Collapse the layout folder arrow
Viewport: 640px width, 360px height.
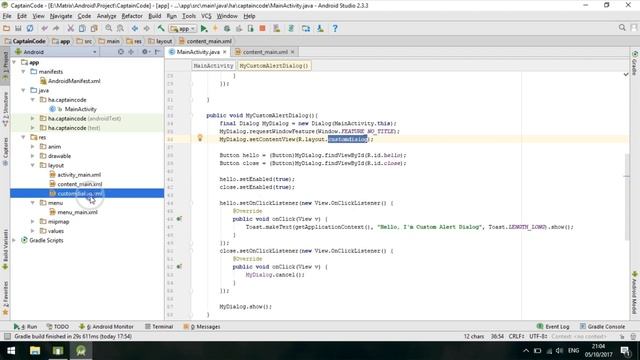33,165
